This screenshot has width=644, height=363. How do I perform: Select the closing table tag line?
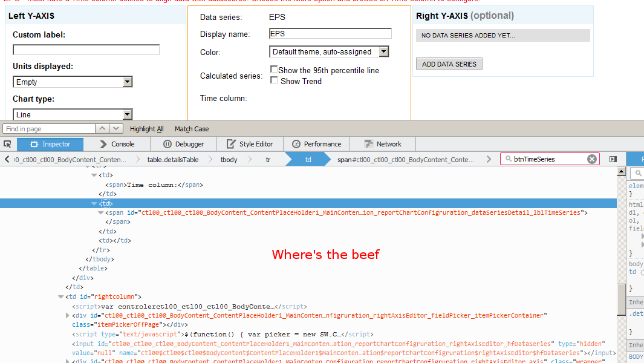pos(93,269)
